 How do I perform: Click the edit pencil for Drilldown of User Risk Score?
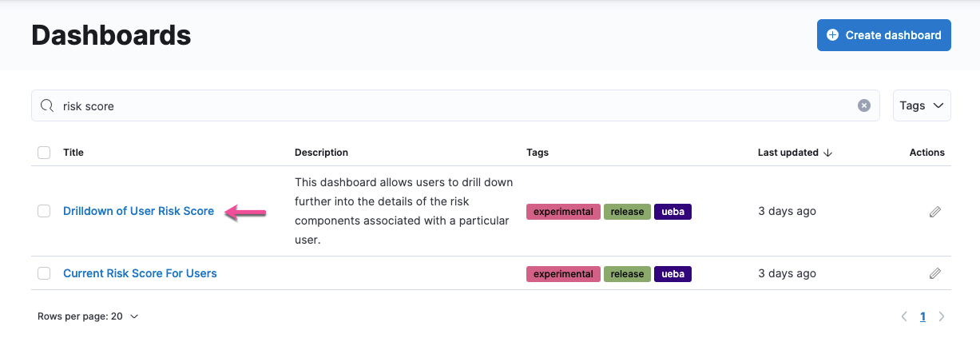(934, 212)
